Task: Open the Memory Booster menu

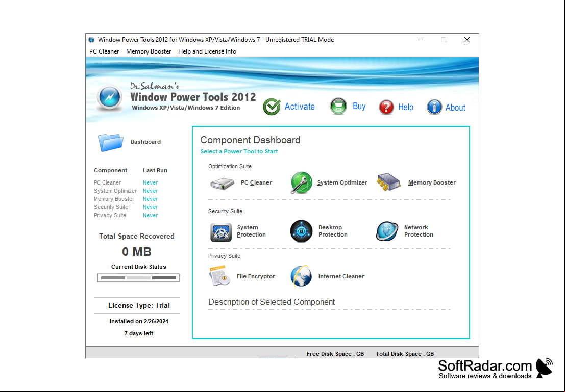Action: click(149, 51)
